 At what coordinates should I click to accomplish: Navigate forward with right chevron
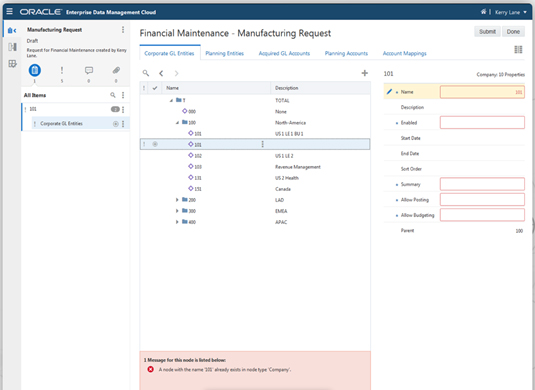176,73
